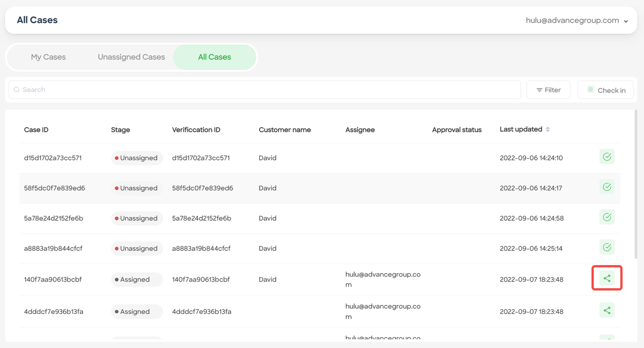Switch to the My Cases tab

[x=48, y=57]
